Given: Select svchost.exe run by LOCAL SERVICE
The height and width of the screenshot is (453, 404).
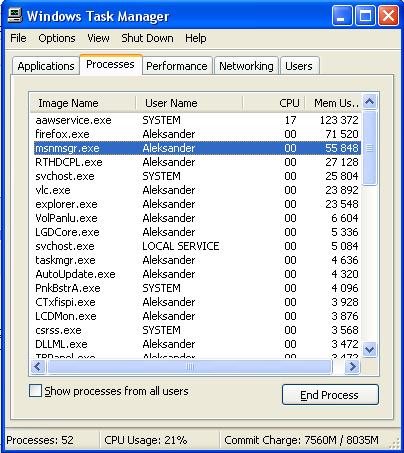Looking at the screenshot, I should 197,246.
